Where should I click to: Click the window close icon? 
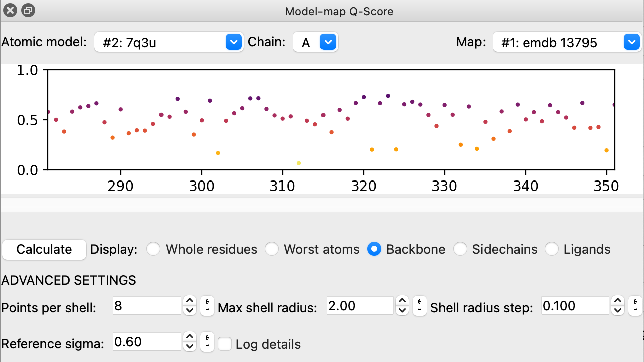(x=10, y=10)
